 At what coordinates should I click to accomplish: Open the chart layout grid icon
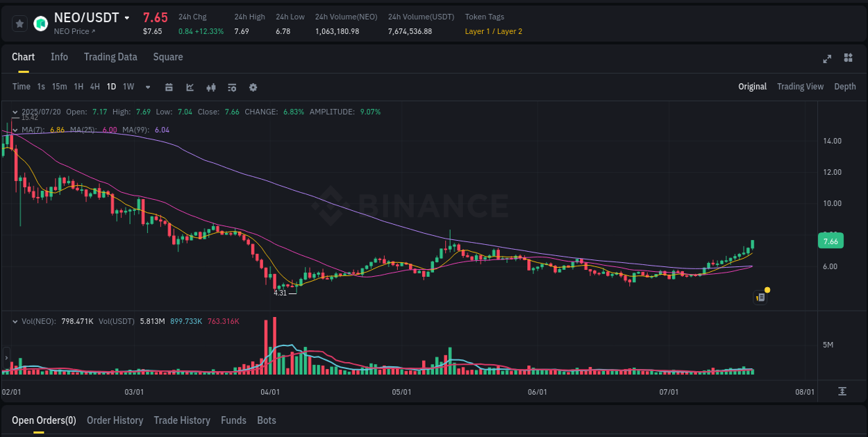[x=849, y=59]
